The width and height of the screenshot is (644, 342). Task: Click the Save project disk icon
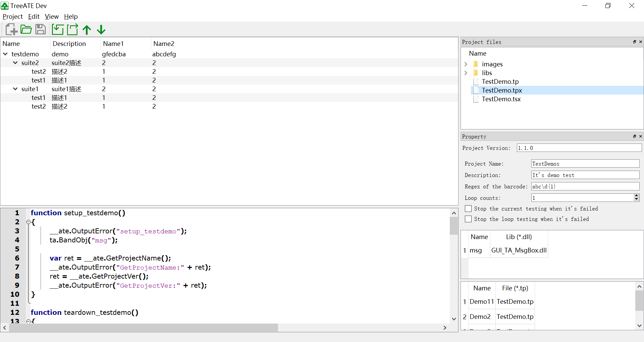point(41,30)
